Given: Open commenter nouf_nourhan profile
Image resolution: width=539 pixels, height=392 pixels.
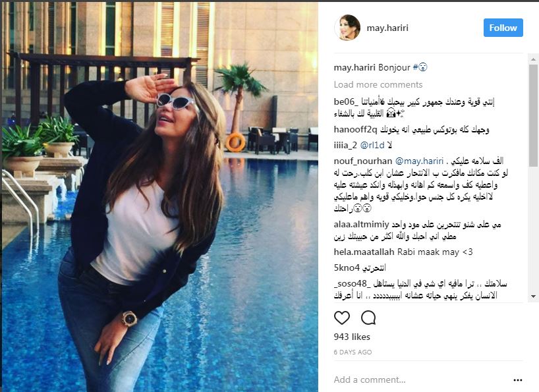Looking at the screenshot, I should click(x=363, y=161).
